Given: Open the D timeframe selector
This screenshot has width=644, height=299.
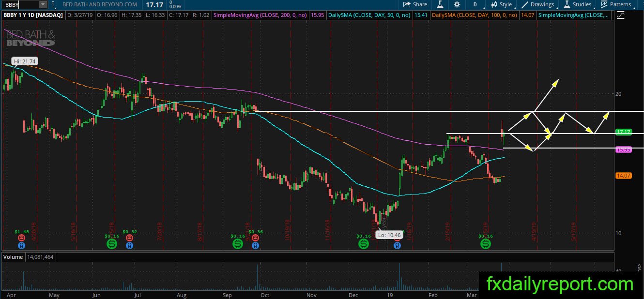Looking at the screenshot, I should point(475,4).
